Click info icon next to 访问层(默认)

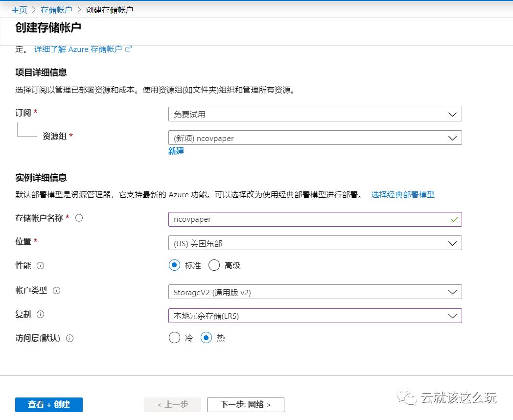(x=70, y=338)
